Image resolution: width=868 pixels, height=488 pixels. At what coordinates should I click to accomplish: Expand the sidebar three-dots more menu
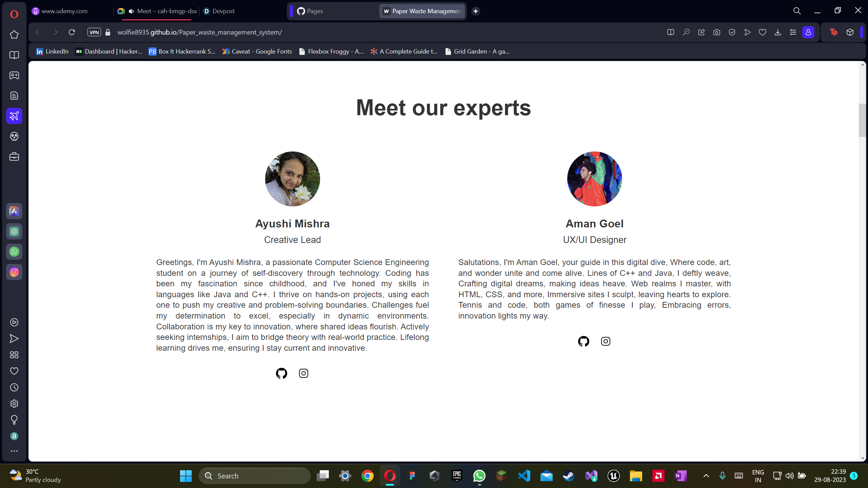click(14, 451)
